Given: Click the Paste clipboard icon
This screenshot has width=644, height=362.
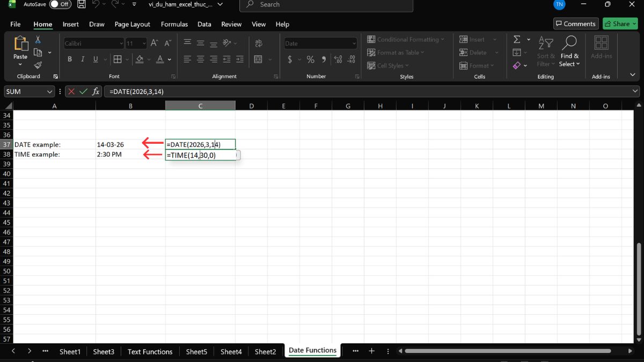Looking at the screenshot, I should click(20, 44).
